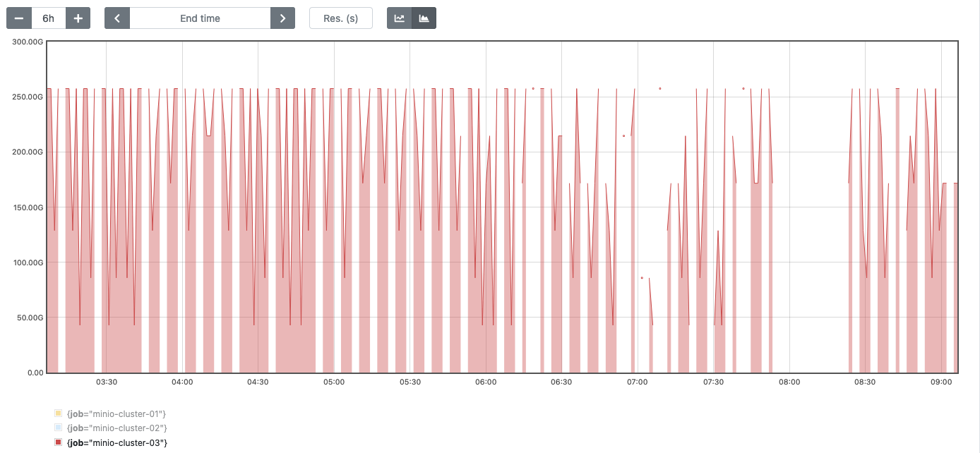Select the red minio-cluster-03 color swatch

(x=58, y=443)
